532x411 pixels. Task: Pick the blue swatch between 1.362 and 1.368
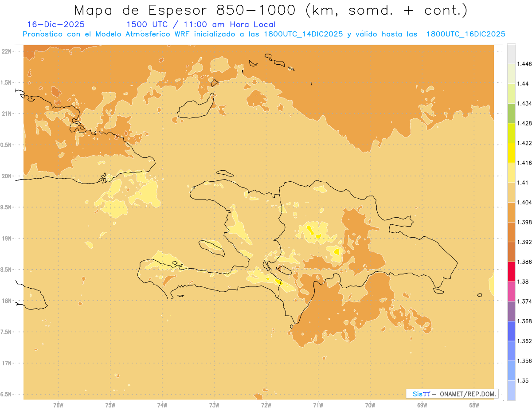pos(511,331)
